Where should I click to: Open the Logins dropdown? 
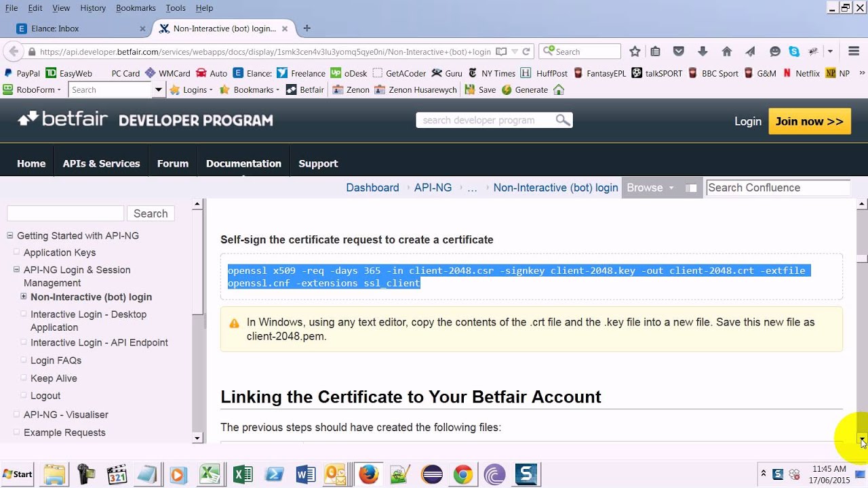[191, 89]
